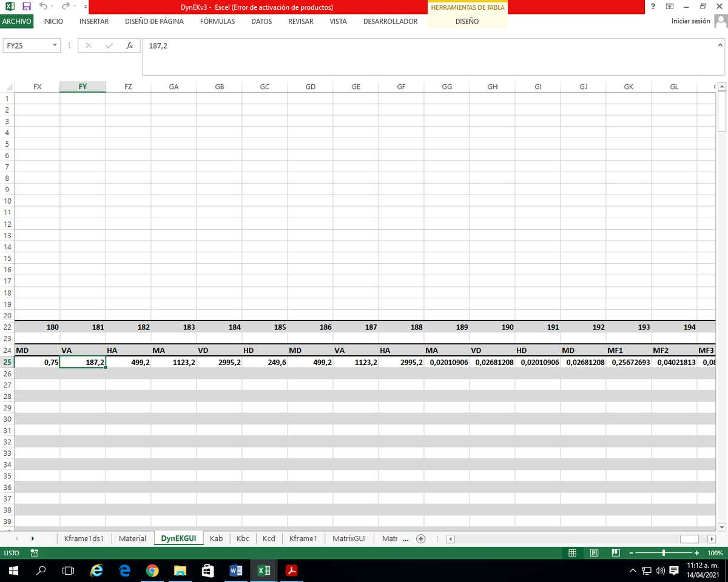The image size is (728, 582).
Task: Select column header FY
Action: (83, 87)
